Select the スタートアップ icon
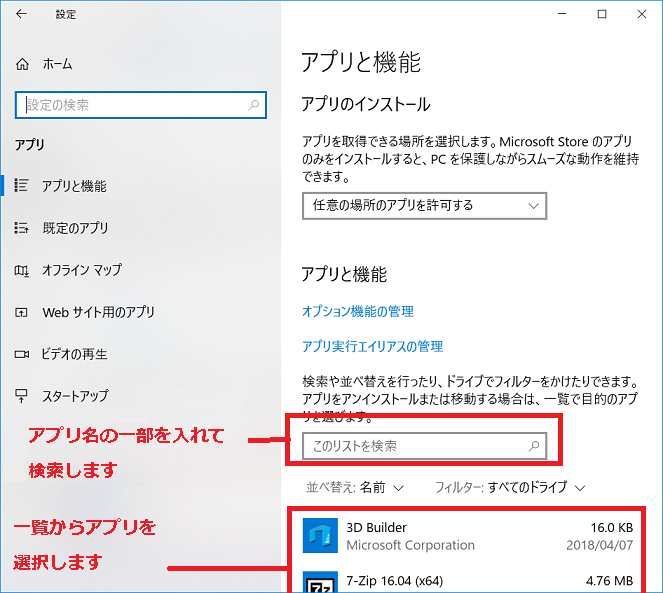The height and width of the screenshot is (593, 663). pos(22,396)
